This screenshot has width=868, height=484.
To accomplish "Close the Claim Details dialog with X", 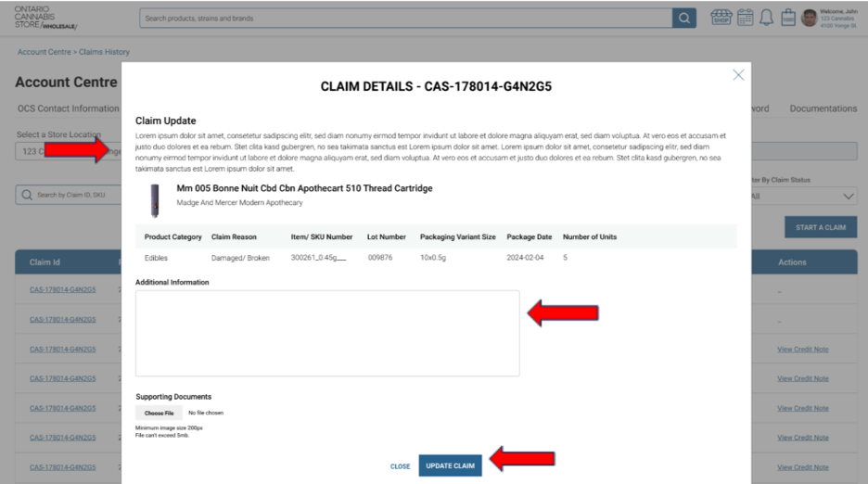I will [738, 75].
